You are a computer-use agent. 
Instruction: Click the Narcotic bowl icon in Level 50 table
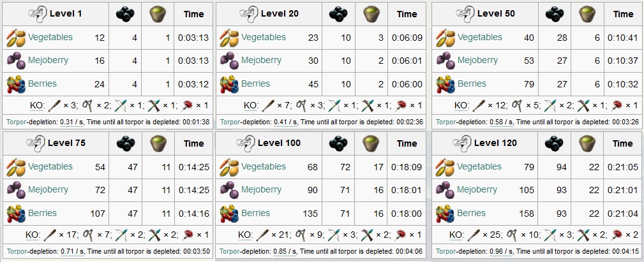[x=587, y=15]
